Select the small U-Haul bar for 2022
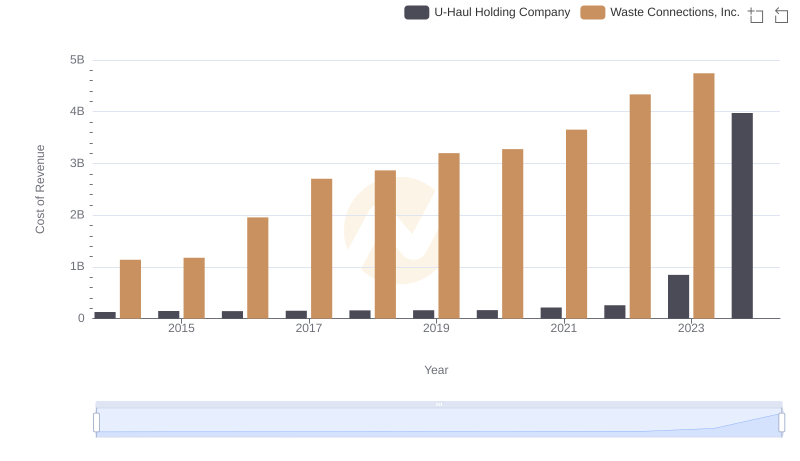 [x=614, y=312]
